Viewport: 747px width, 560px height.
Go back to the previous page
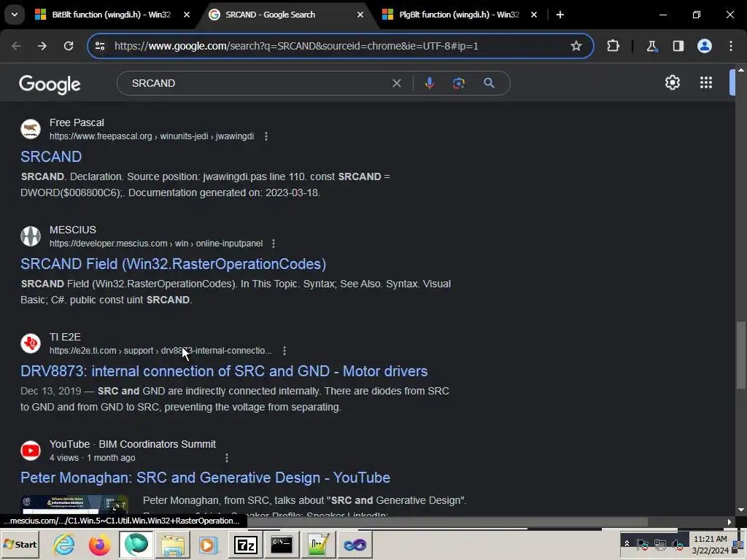[16, 46]
